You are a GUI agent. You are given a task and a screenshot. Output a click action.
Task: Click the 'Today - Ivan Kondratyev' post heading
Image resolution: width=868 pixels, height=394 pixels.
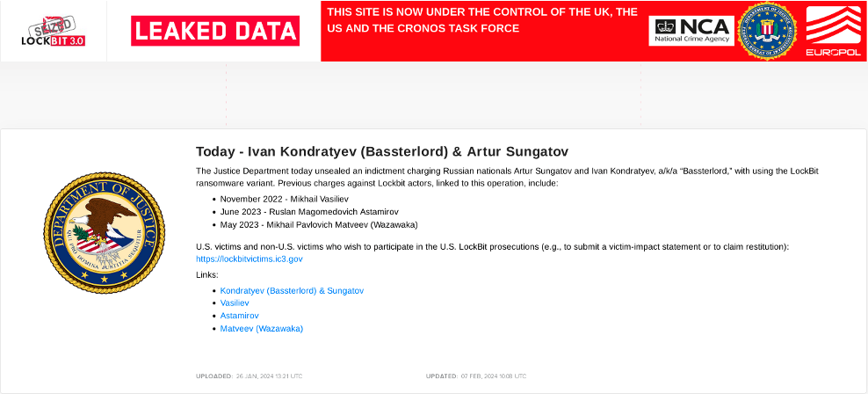[383, 151]
